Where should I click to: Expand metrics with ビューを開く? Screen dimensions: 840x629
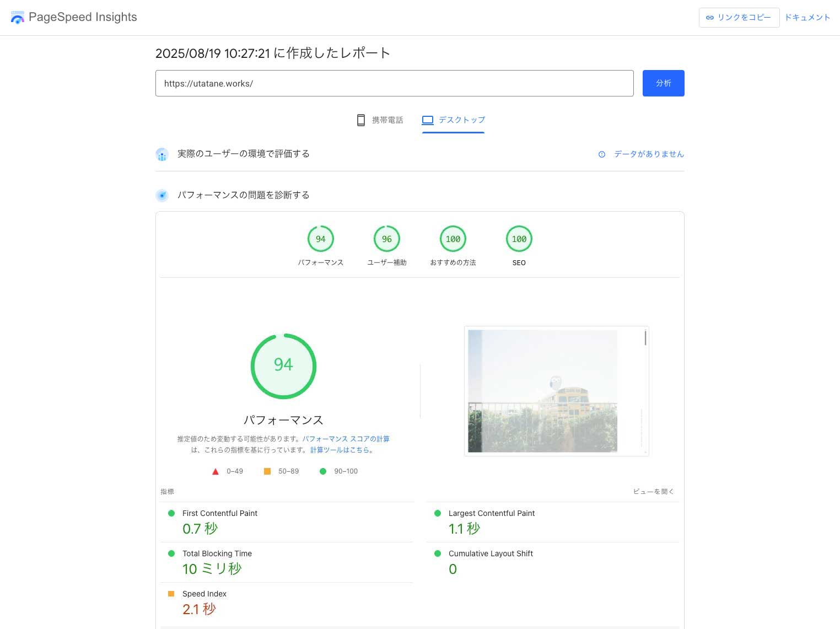[x=653, y=491]
